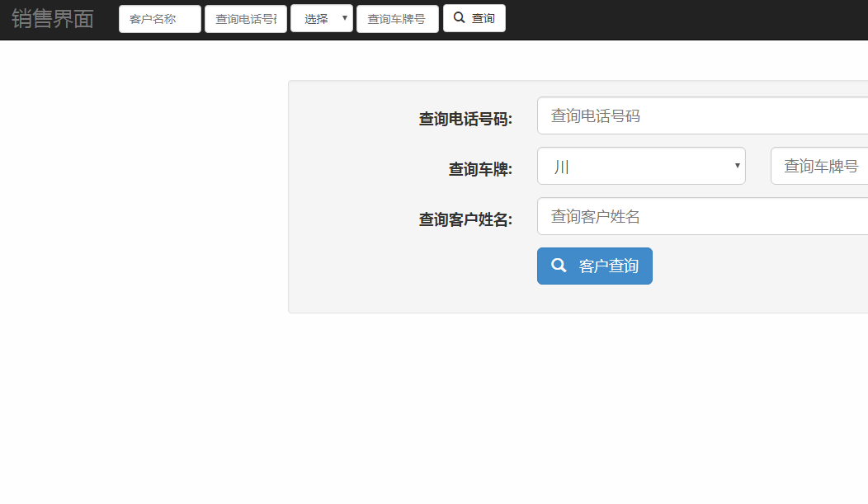Screen dimensions: 868x504
Task: Click the 查询客户姓名: form label
Action: [x=465, y=219]
